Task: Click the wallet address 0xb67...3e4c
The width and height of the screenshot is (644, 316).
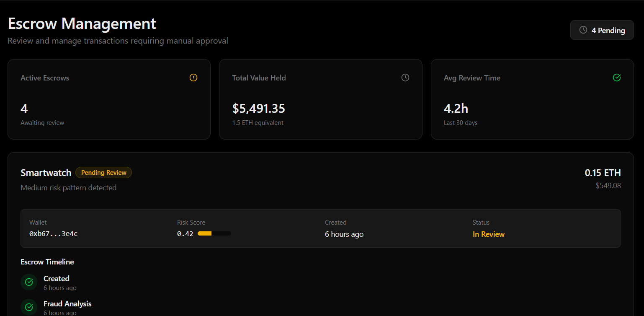Action: pos(54,234)
